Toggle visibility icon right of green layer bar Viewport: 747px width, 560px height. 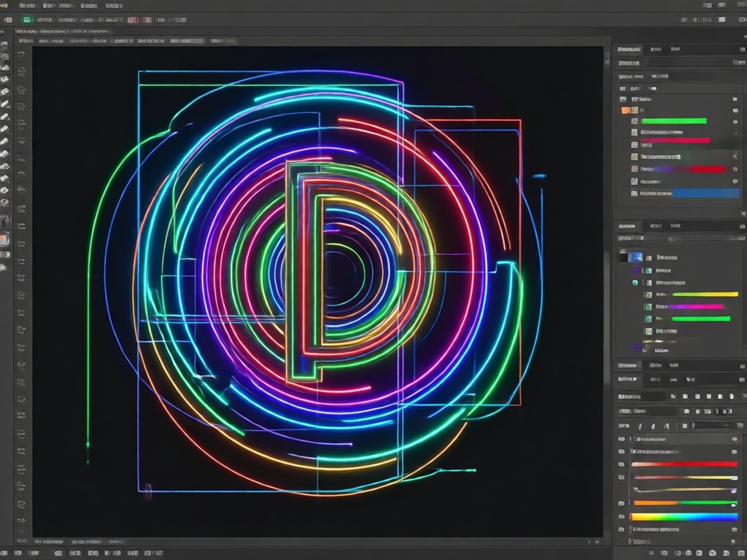(x=735, y=122)
